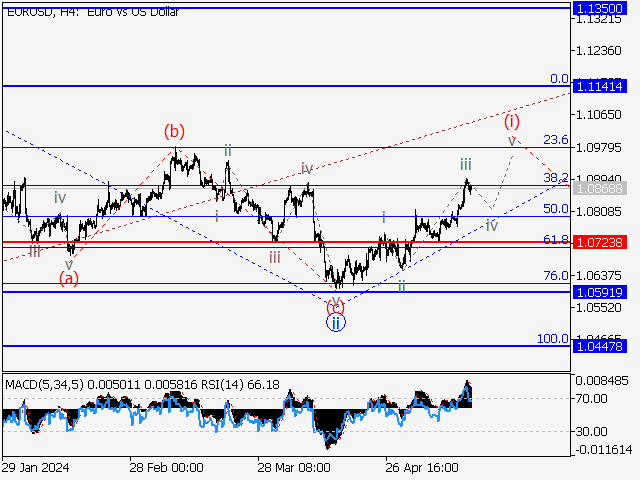
Task: Click the 30.00 RSI level value
Action: point(592,431)
